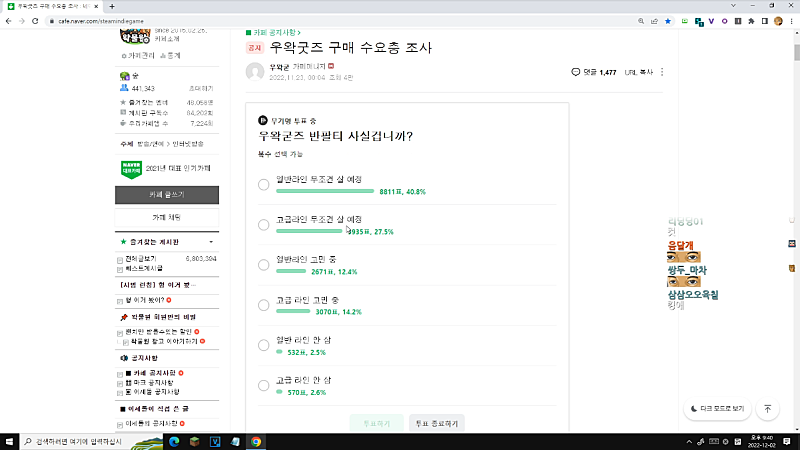Click the scroll-to-top arrow button
800x450 pixels.
pyautogui.click(x=767, y=409)
